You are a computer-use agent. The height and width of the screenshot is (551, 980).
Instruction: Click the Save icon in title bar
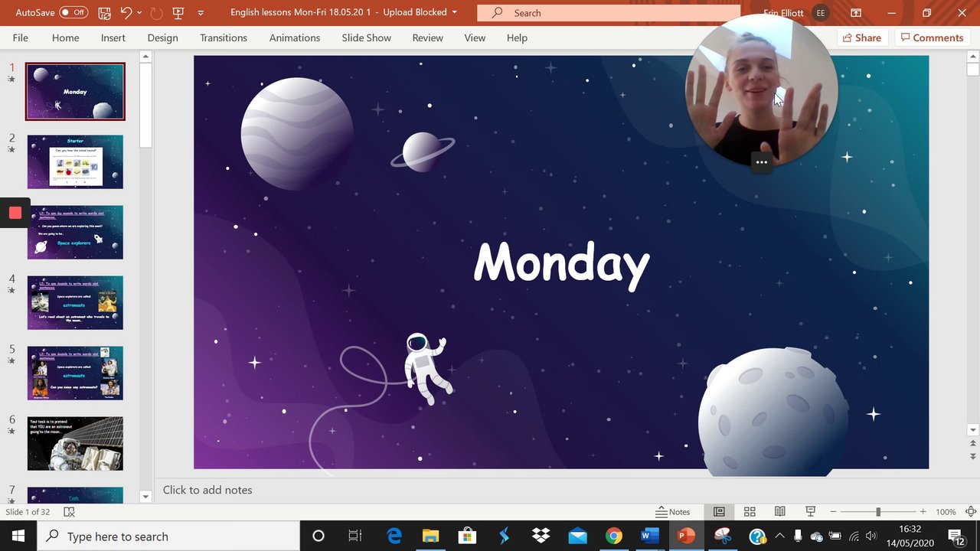pyautogui.click(x=105, y=13)
